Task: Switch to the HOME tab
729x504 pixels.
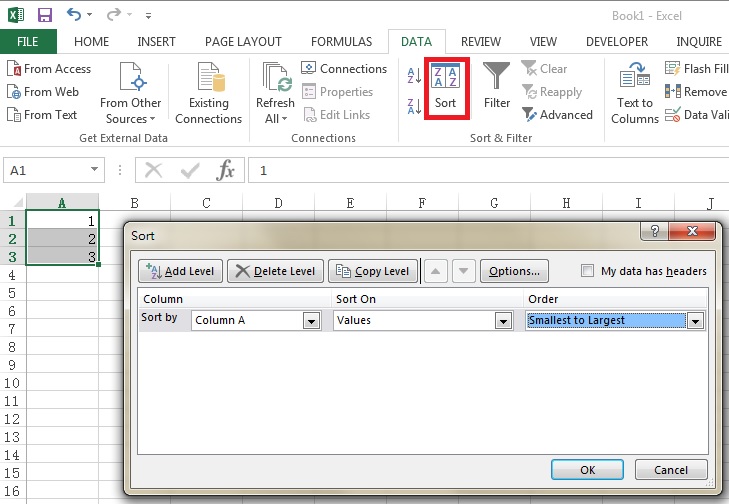Action: [x=92, y=42]
